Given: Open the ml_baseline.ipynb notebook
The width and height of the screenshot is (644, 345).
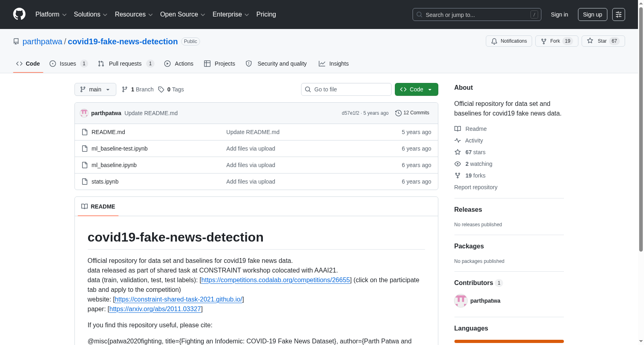Looking at the screenshot, I should (x=114, y=165).
